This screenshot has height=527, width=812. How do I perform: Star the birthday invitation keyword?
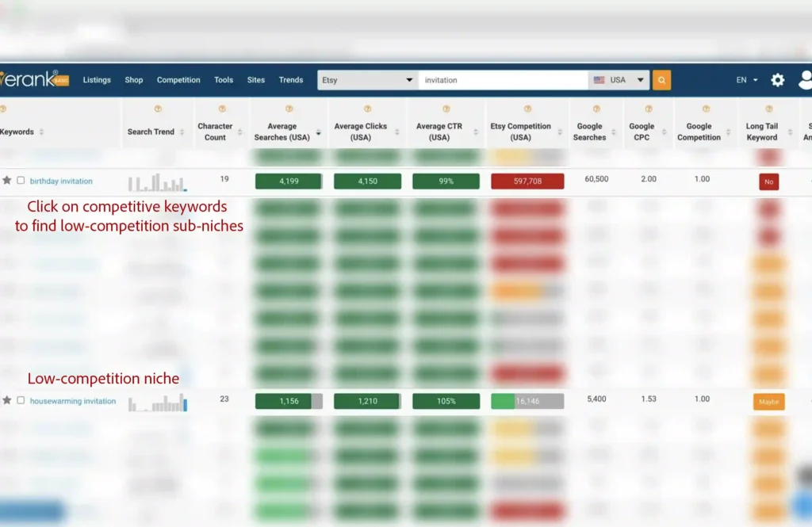(x=7, y=181)
